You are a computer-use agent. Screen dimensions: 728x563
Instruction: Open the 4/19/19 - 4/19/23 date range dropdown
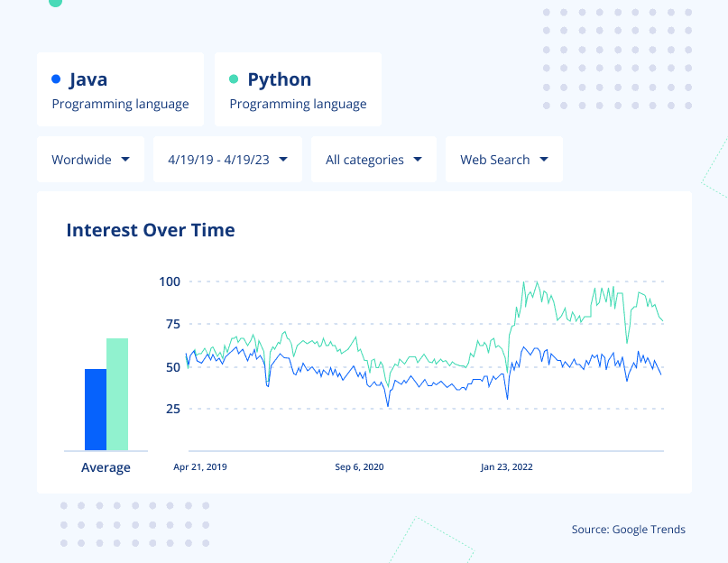226,159
